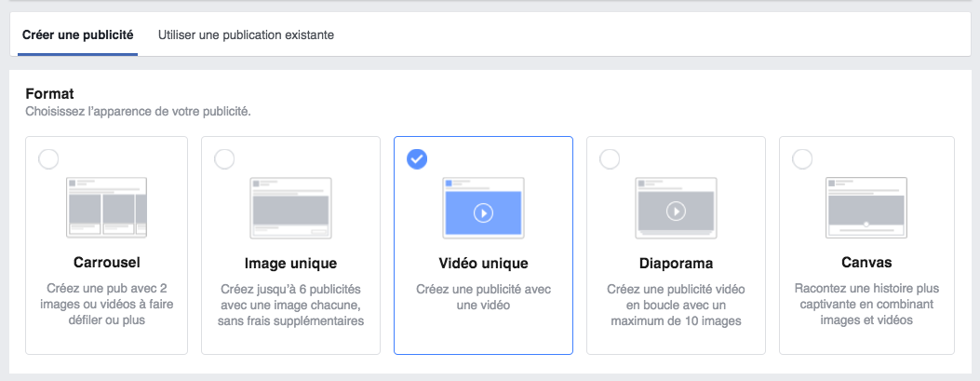Click the play symbol in the Vidéo unique thumbnail
This screenshot has height=381, width=980.
pyautogui.click(x=483, y=213)
